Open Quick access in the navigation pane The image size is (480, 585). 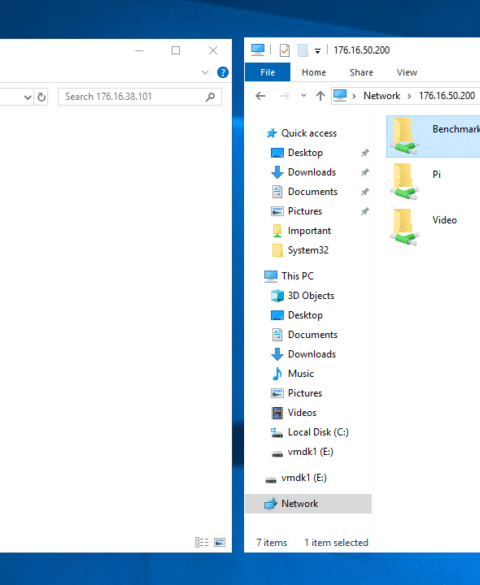tap(309, 133)
